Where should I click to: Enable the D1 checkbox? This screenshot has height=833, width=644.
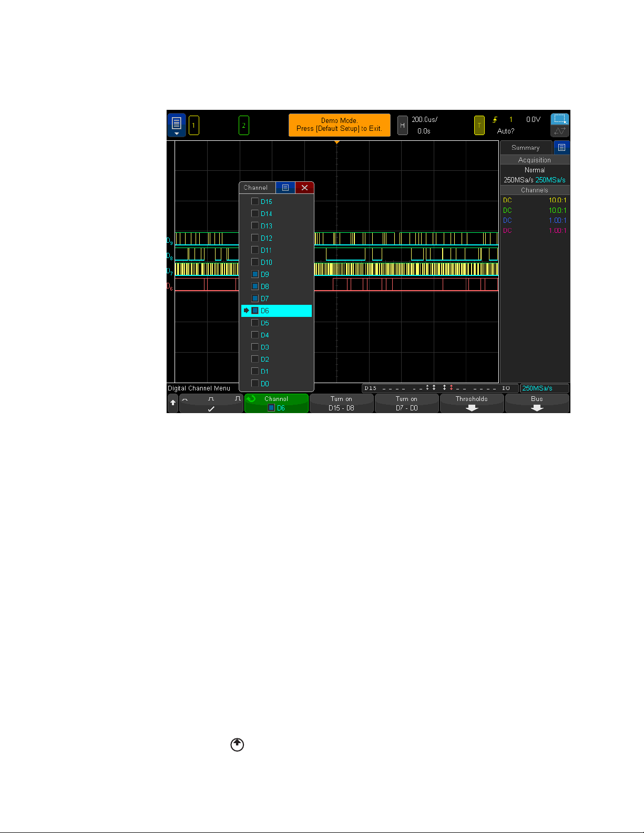(x=255, y=371)
